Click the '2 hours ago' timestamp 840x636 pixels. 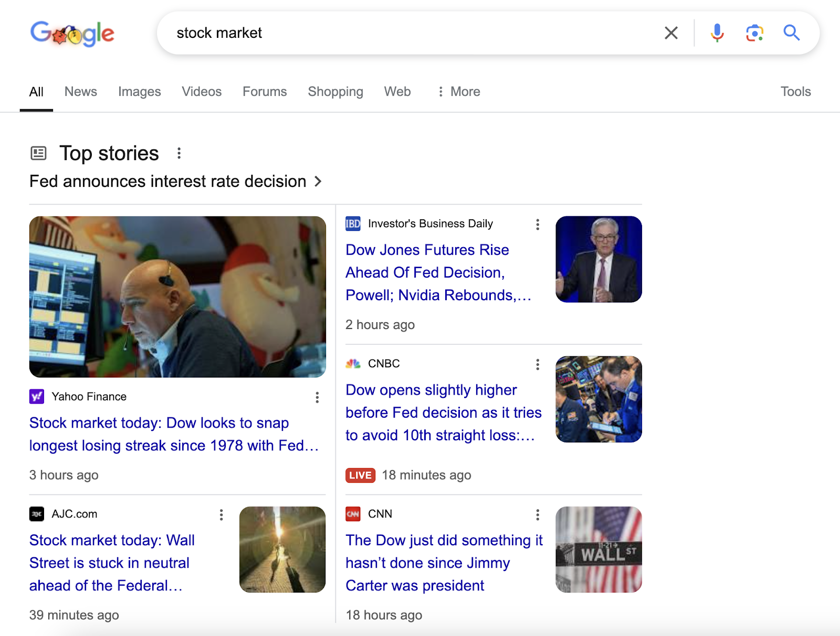pos(380,325)
